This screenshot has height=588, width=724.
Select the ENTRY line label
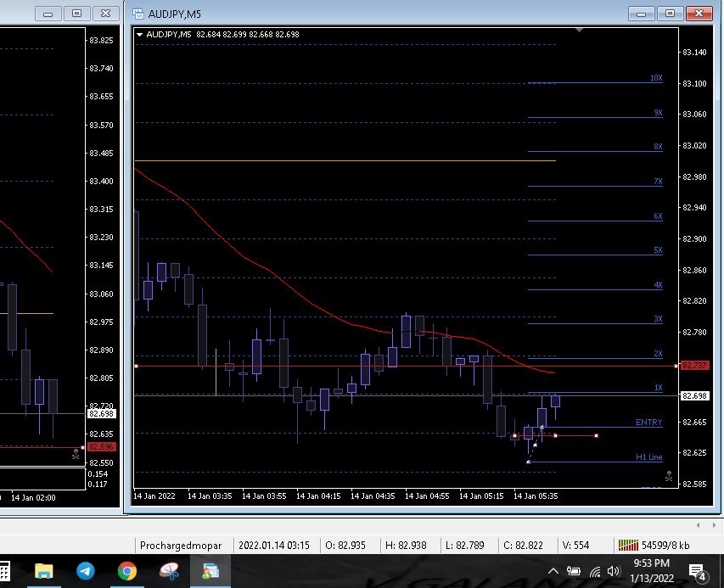coord(648,423)
